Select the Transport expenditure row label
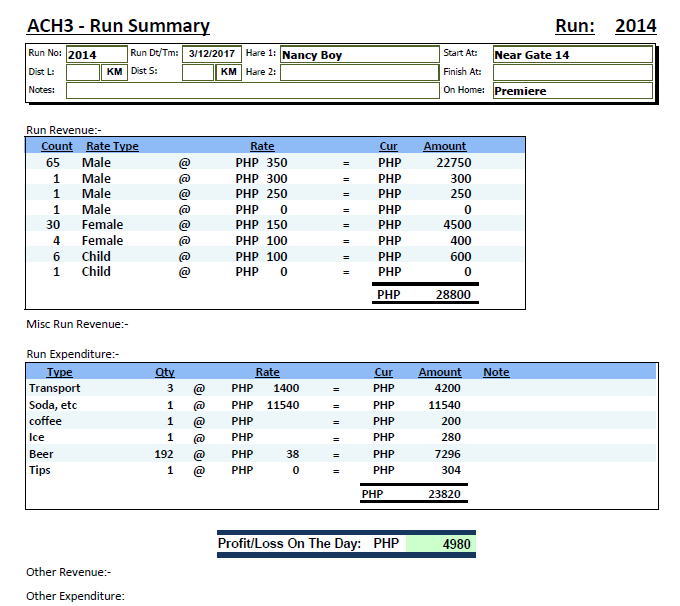 [x=55, y=388]
